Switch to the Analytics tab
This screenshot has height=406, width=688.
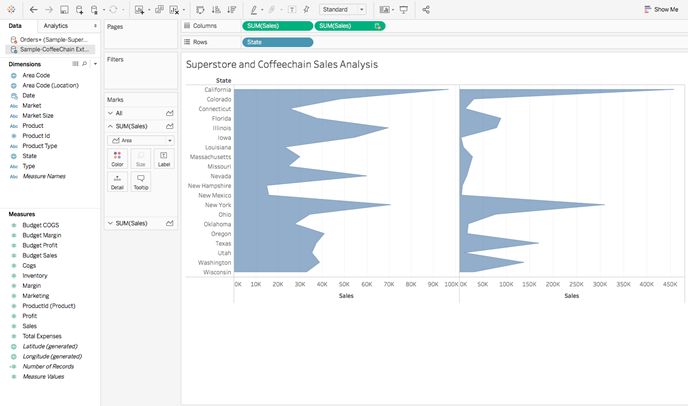click(56, 26)
